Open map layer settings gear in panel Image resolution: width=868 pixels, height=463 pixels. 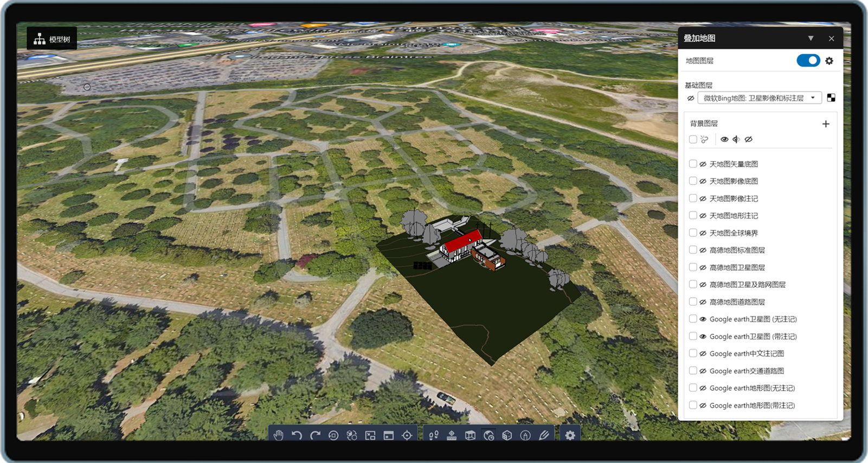pos(829,61)
